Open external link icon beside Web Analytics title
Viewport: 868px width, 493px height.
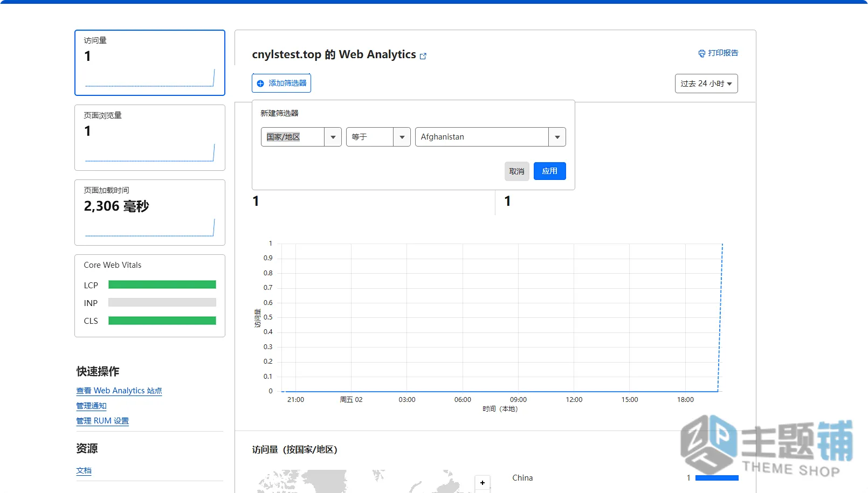point(423,56)
